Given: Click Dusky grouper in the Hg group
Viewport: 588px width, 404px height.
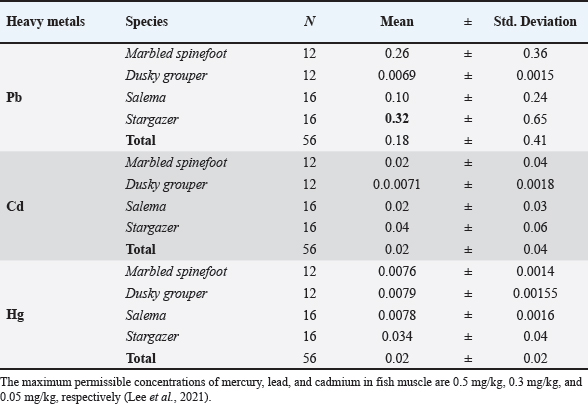Looking at the screenshot, I should pos(166,293).
